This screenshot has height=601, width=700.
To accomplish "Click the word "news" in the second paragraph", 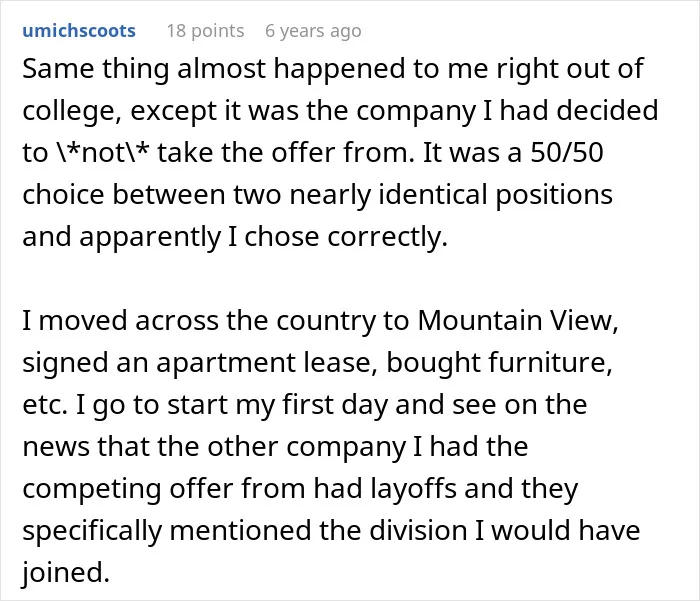I will (56, 447).
